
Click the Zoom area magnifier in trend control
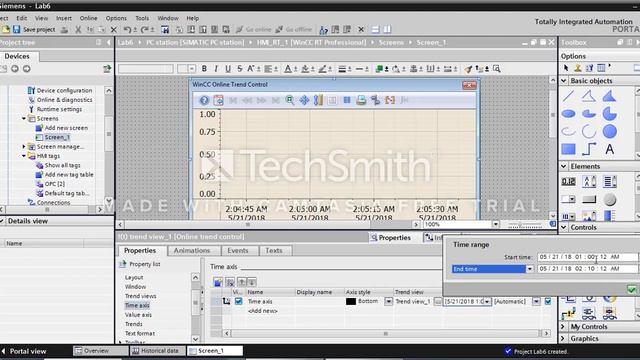tap(290, 100)
